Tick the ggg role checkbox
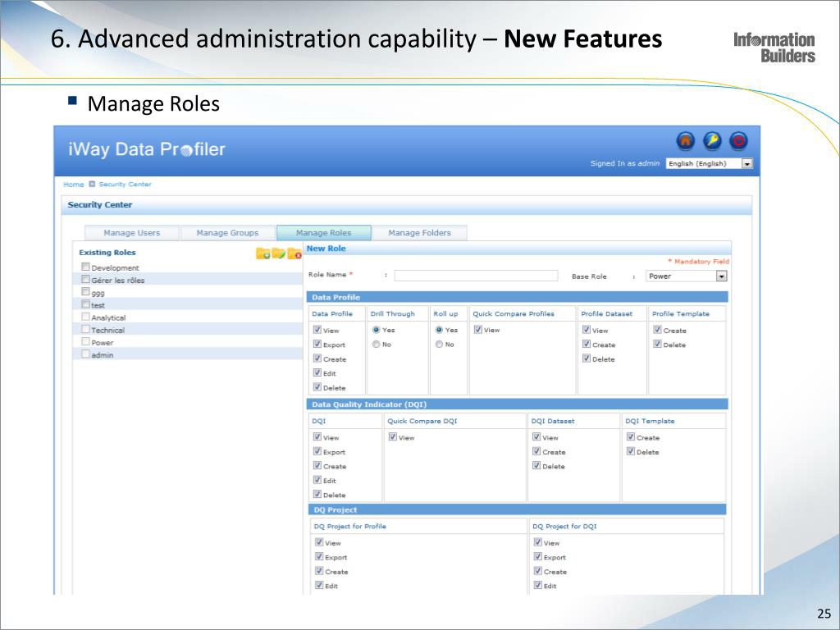The image size is (840, 630). coord(85,291)
